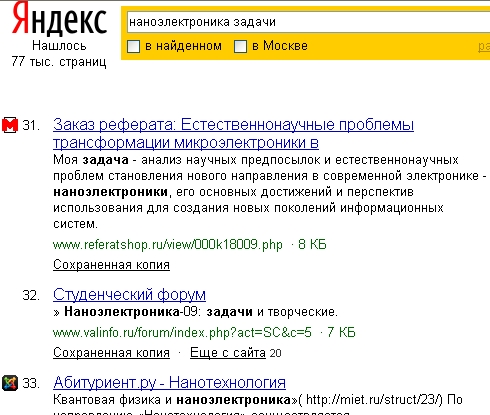Click the search field containing 'наноэлектроника задачи'
This screenshot has width=490, height=415.
click(x=308, y=22)
